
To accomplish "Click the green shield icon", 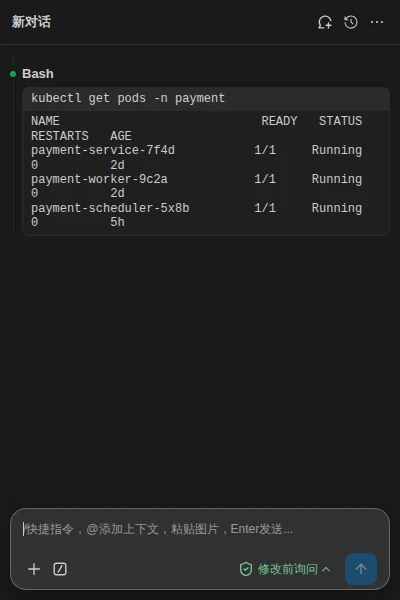I will click(x=246, y=569).
